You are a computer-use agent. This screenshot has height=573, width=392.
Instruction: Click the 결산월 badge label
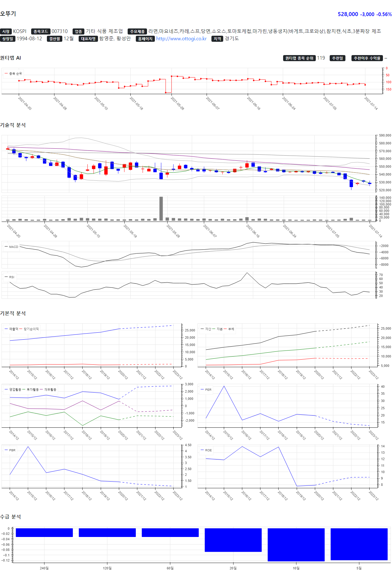point(55,39)
